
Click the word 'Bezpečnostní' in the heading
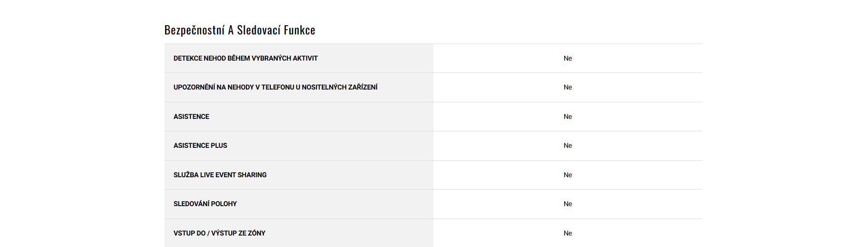(x=194, y=30)
